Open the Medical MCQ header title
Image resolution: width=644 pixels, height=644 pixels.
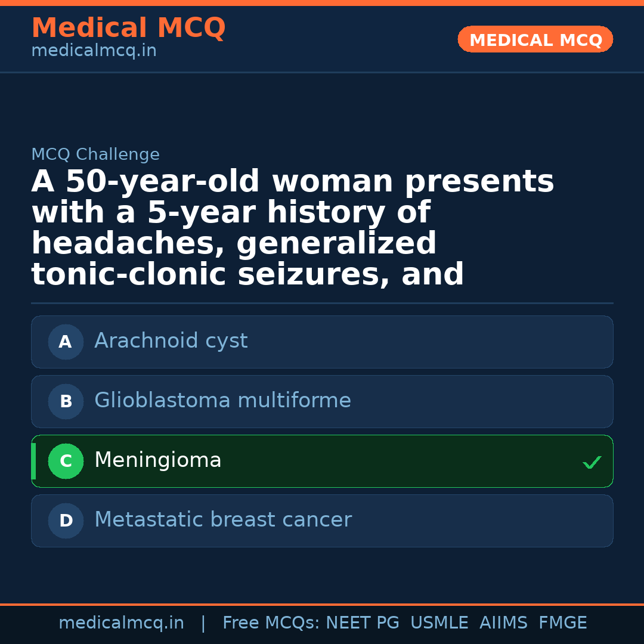click(128, 28)
